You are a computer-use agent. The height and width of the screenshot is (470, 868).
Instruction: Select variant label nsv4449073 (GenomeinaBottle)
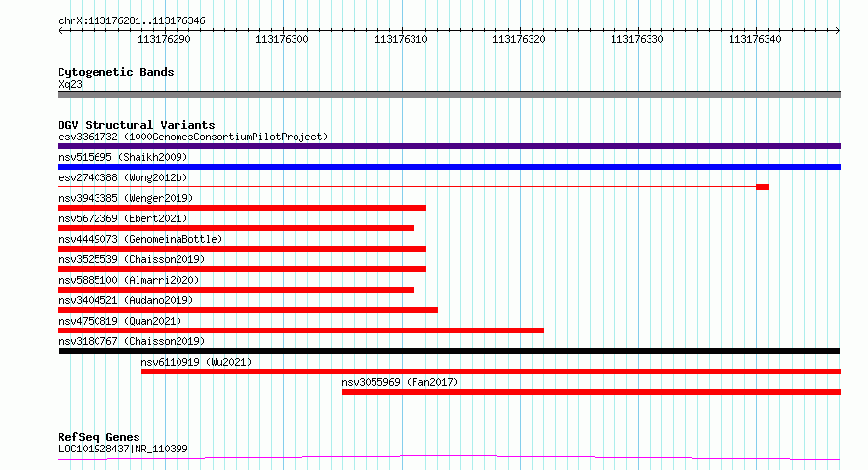click(140, 239)
